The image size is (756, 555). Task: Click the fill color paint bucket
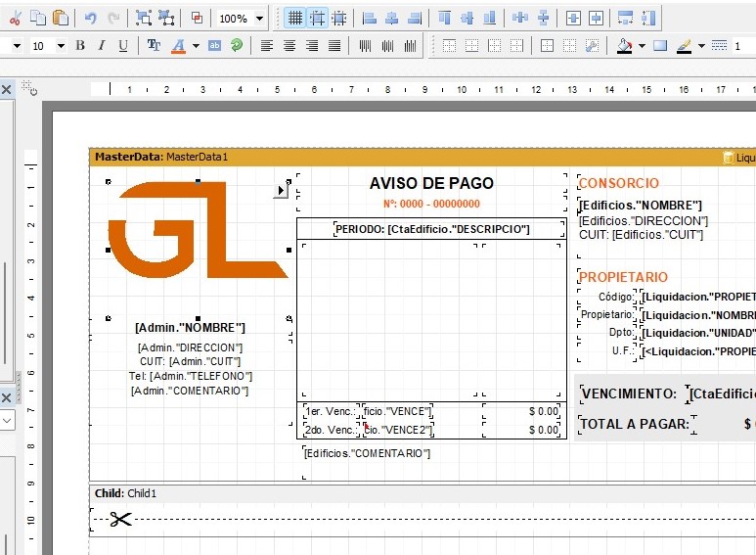[624, 45]
